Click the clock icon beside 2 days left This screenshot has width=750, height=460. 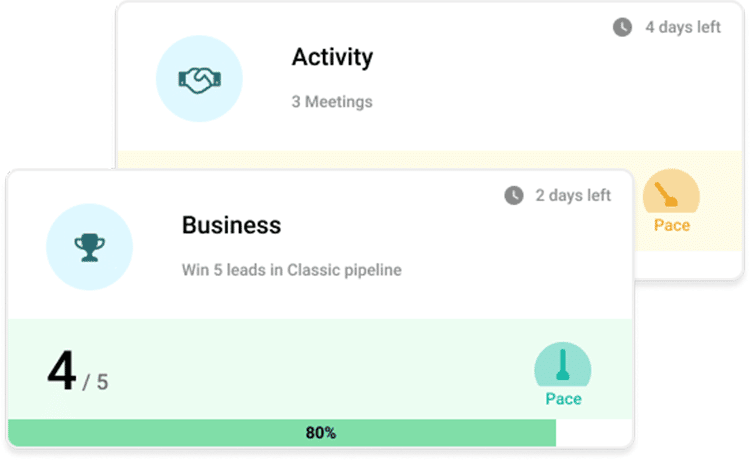click(514, 195)
